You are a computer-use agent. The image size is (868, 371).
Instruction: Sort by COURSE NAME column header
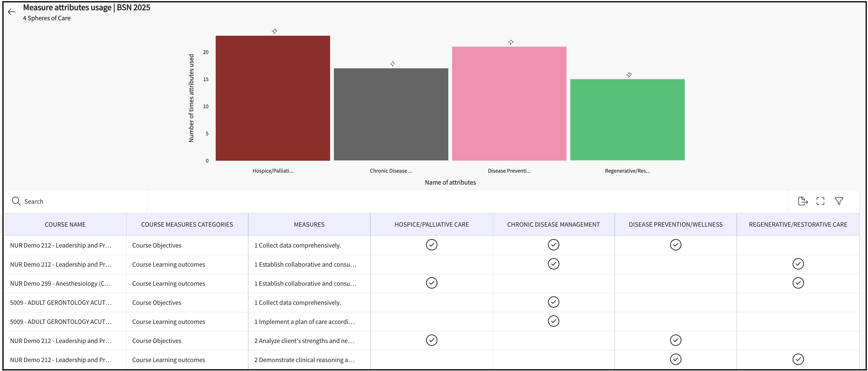(x=65, y=225)
